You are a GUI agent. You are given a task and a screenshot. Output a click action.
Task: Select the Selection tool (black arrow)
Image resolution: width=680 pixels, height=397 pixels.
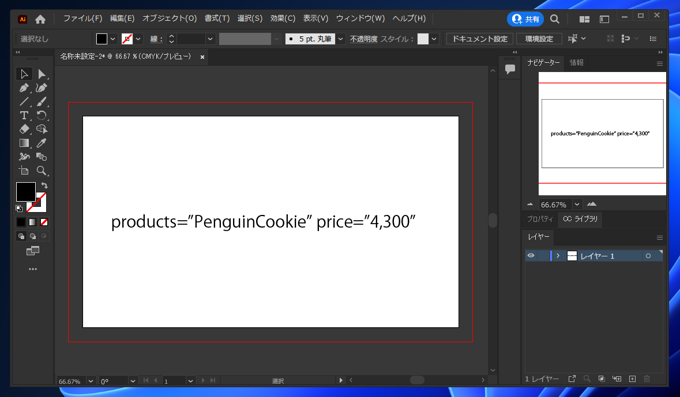[24, 74]
